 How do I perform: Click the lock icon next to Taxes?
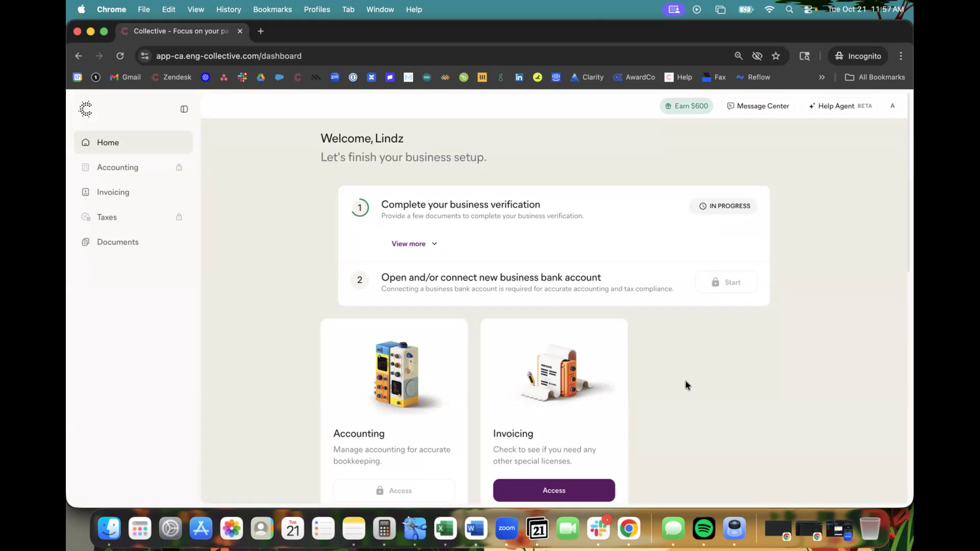tap(179, 217)
